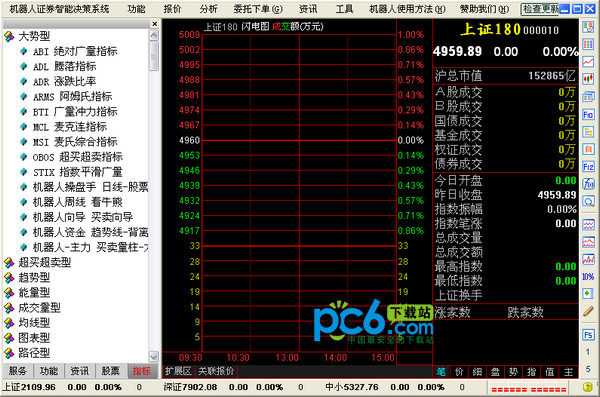Select STIX 指数平滑广量 in the tree
This screenshot has height=397, width=600.
point(78,172)
